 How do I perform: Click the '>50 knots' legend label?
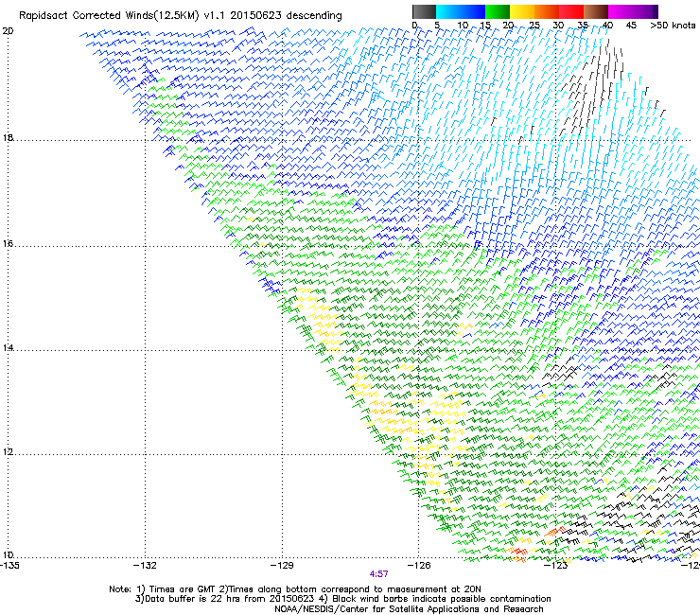click(673, 26)
